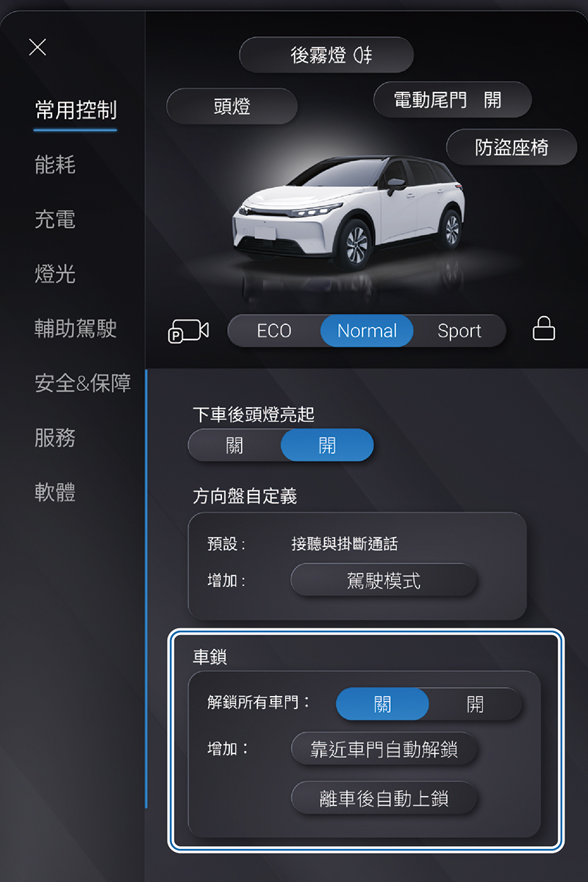Select Normal driving mode

tap(367, 331)
